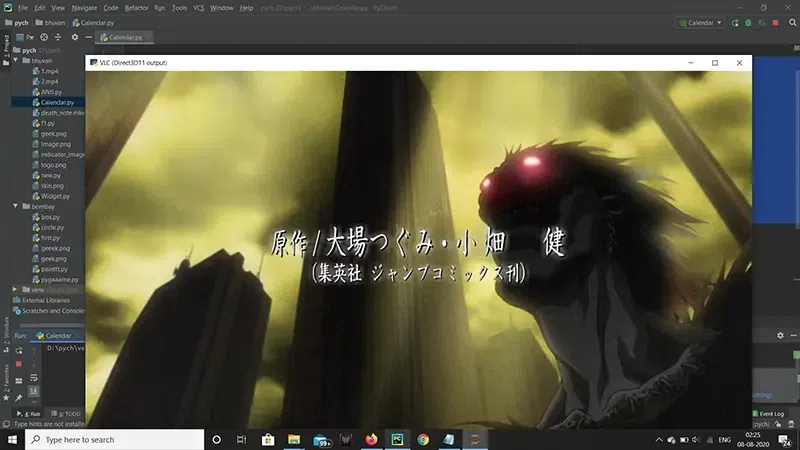Open File Explorer from the taskbar

point(294,439)
